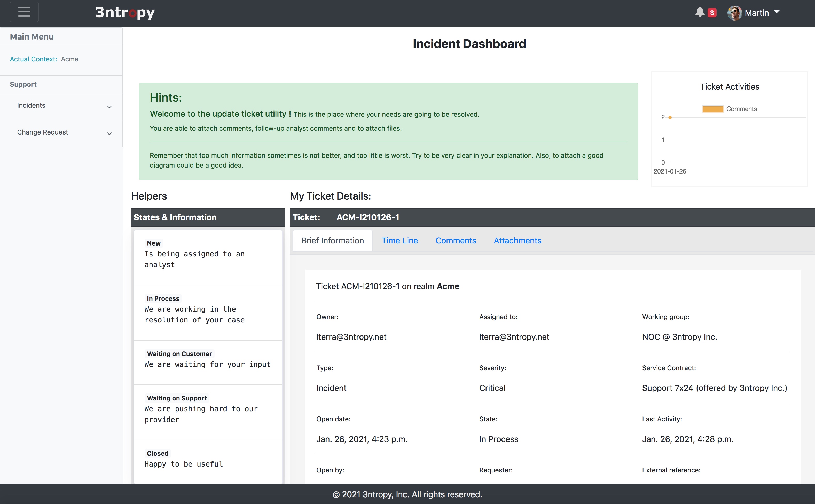Screen dimensions: 815x504
Task: Click Martin's profile avatar
Action: click(734, 13)
